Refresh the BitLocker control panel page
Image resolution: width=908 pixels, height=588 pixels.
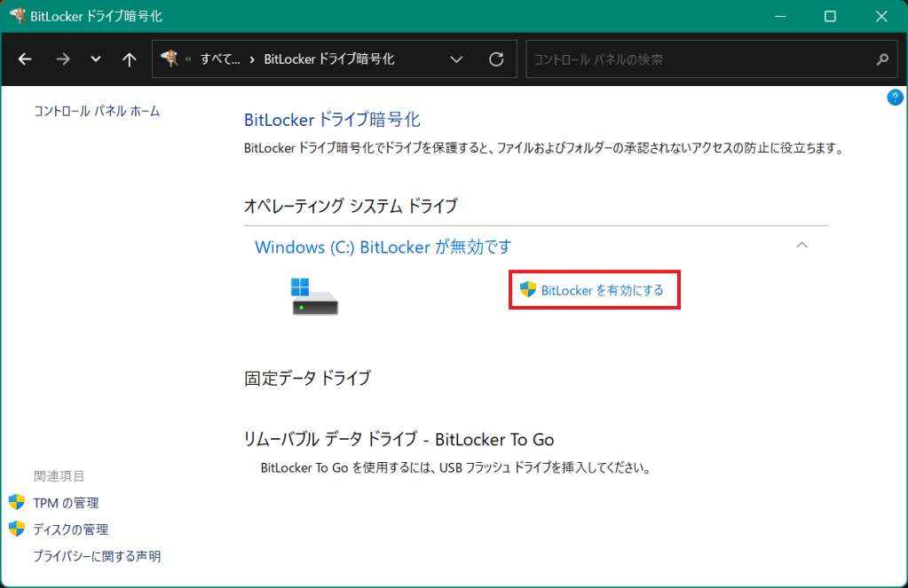[496, 59]
